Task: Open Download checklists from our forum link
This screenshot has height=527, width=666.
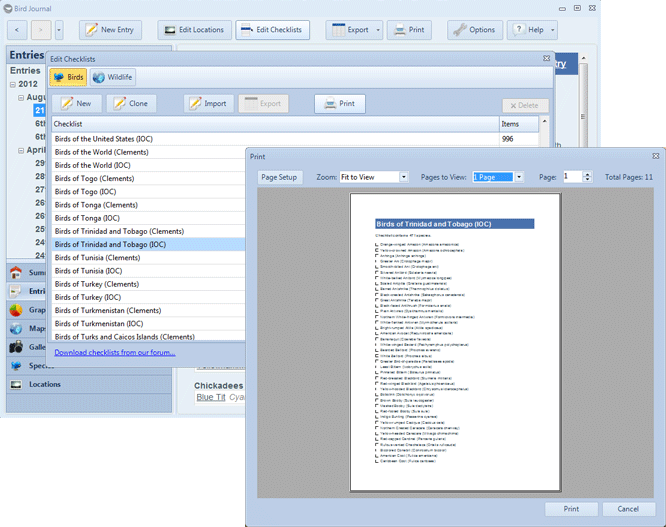Action: [115, 352]
